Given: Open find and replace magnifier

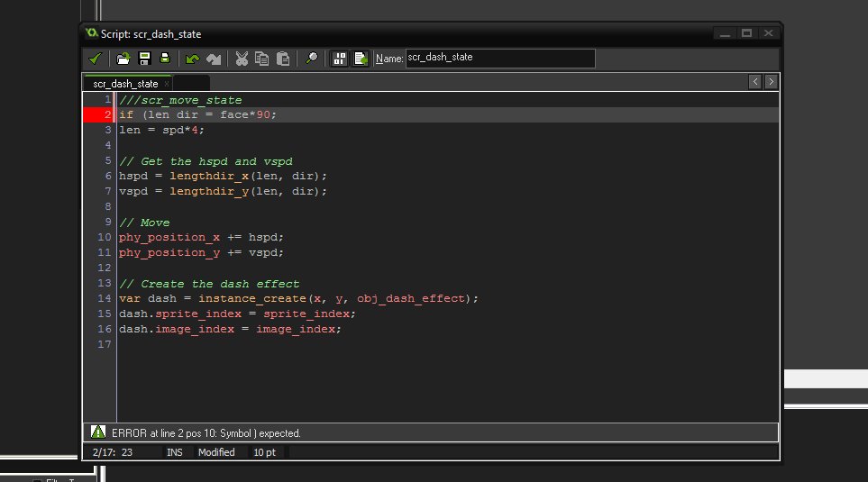Looking at the screenshot, I should pos(312,58).
